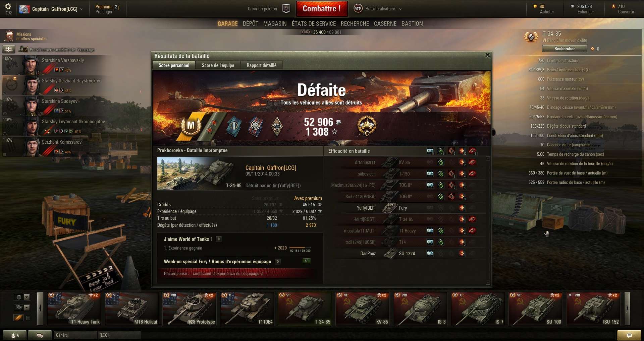This screenshot has height=341, width=644.
Task: Click the Rechercher button for T-34-85
Action: click(565, 49)
